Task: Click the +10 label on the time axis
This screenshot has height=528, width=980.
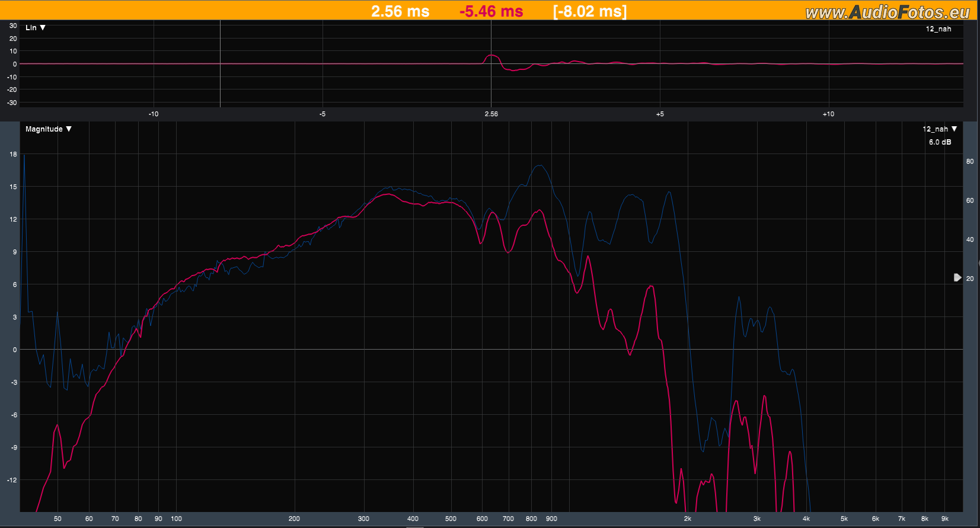Action: 828,114
